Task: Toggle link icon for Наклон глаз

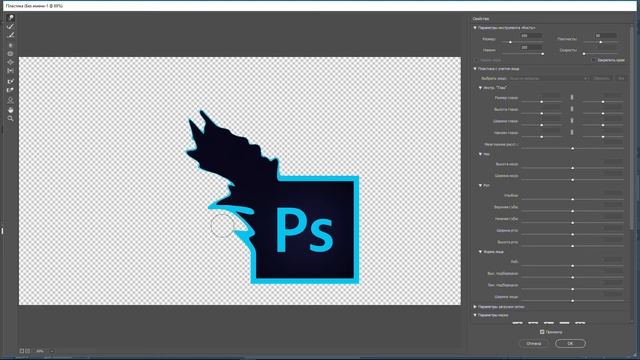Action: tap(572, 132)
